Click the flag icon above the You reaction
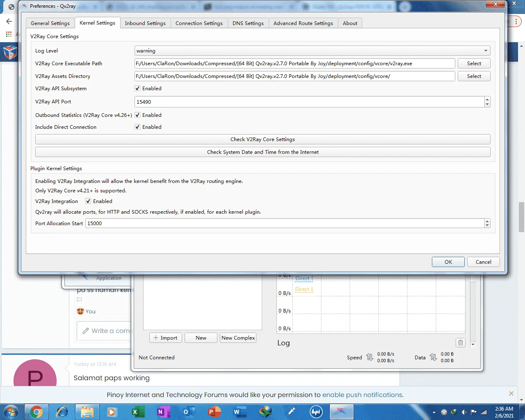Image resolution: width=525 pixels, height=420 pixels. (x=80, y=300)
